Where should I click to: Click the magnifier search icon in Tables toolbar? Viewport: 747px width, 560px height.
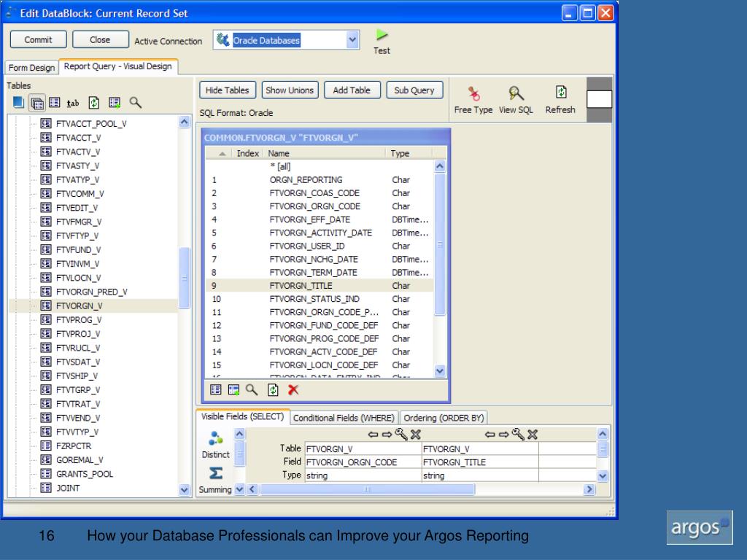click(135, 102)
